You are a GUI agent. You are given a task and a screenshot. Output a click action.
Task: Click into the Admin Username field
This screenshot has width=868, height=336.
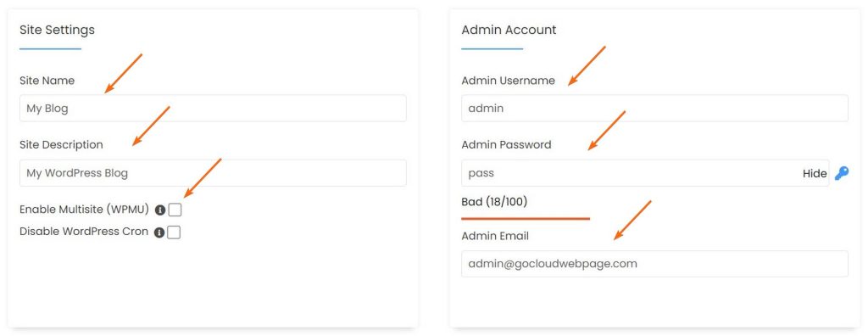(x=655, y=108)
